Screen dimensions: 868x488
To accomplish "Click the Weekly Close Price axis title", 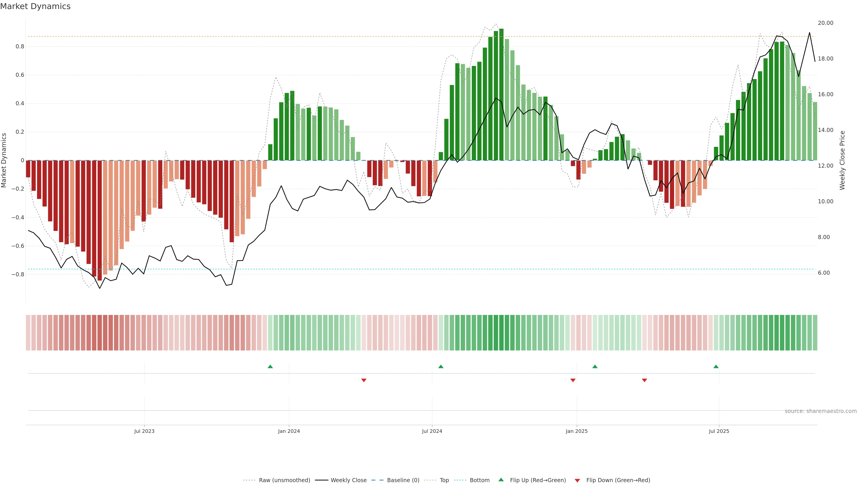I will [842, 160].
